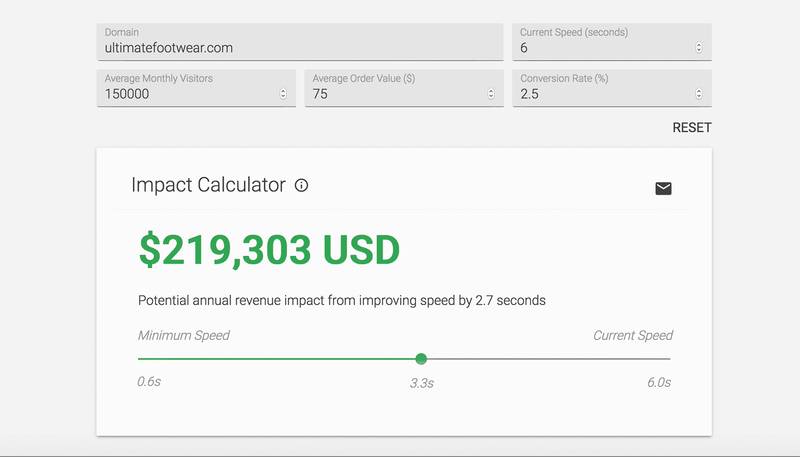Click the 6.0s label under the slider
This screenshot has height=457, width=800.
(659, 383)
